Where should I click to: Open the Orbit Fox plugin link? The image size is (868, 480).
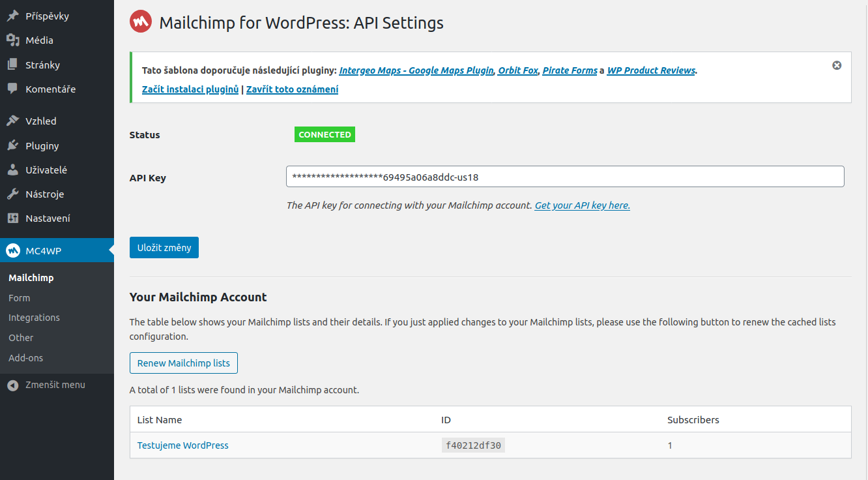pyautogui.click(x=518, y=70)
